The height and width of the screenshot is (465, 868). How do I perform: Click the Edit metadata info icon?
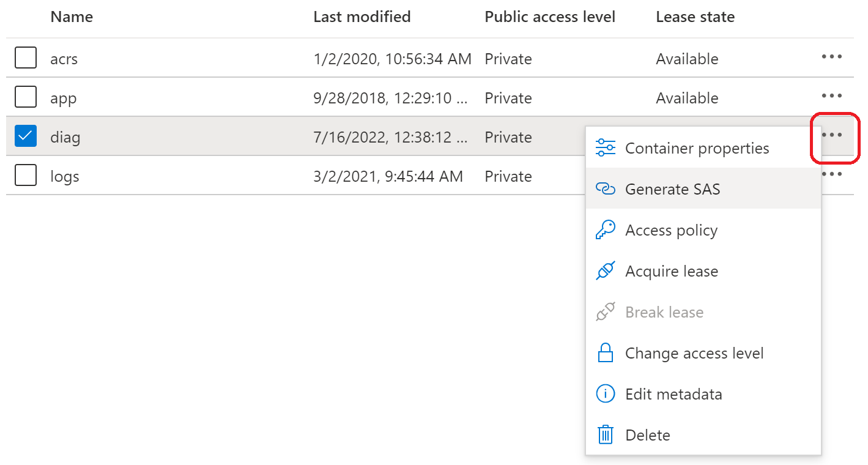point(605,394)
